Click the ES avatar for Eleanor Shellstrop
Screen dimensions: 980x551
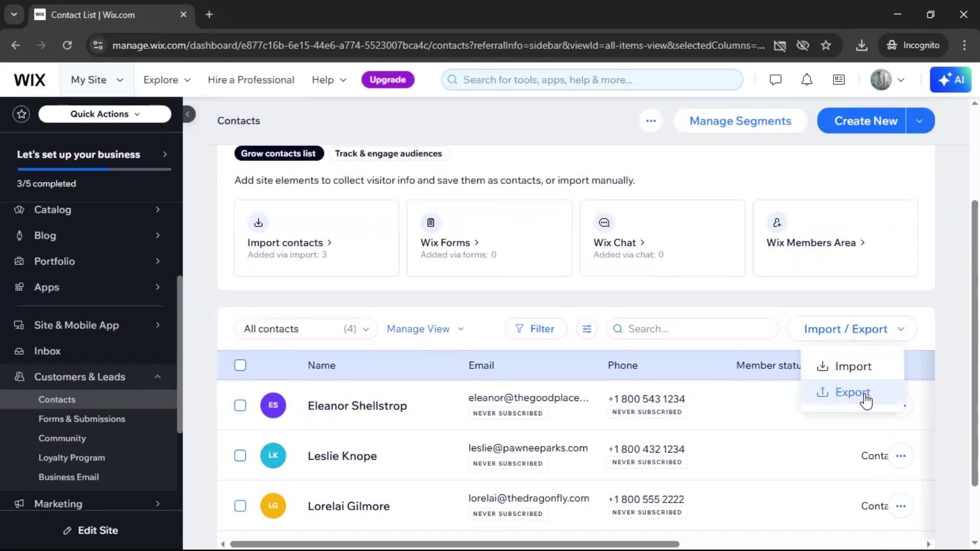(273, 406)
